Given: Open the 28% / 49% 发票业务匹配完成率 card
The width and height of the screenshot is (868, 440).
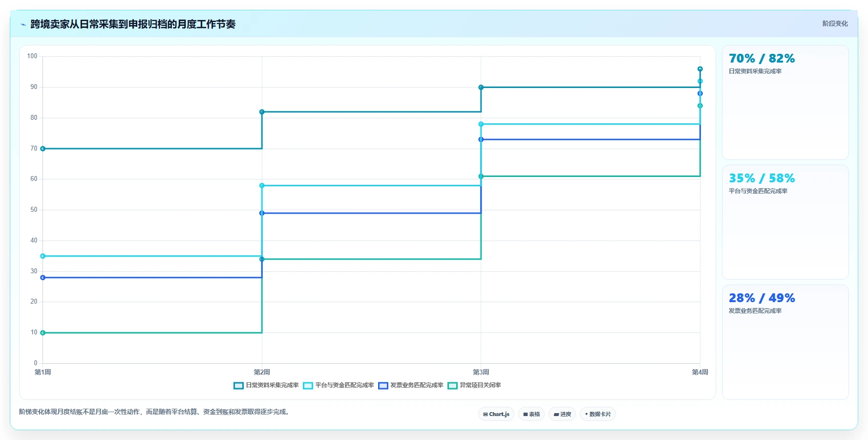Looking at the screenshot, I should click(x=785, y=342).
